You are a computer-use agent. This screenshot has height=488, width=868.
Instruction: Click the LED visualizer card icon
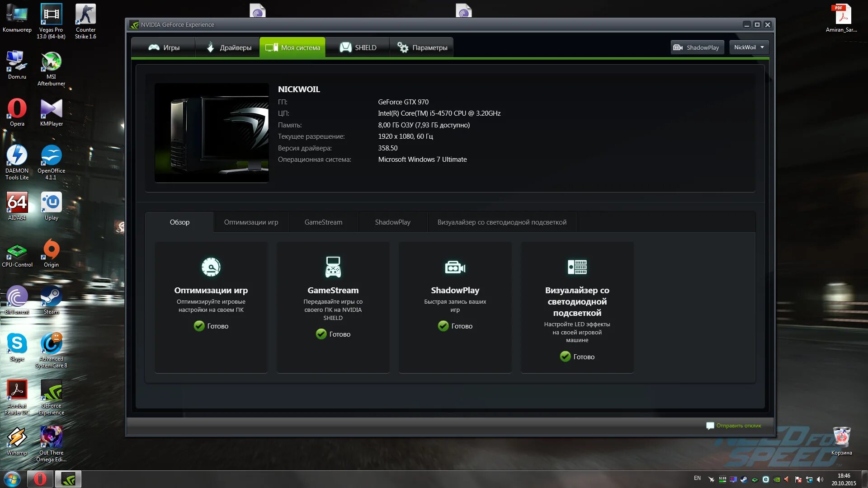(x=577, y=267)
